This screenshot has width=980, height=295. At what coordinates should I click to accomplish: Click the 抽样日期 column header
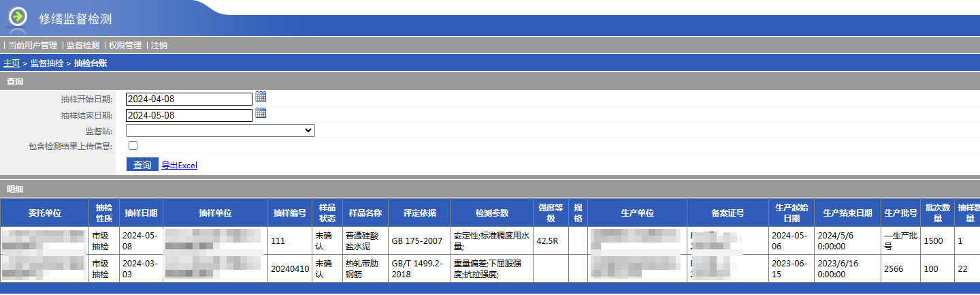pyautogui.click(x=141, y=213)
